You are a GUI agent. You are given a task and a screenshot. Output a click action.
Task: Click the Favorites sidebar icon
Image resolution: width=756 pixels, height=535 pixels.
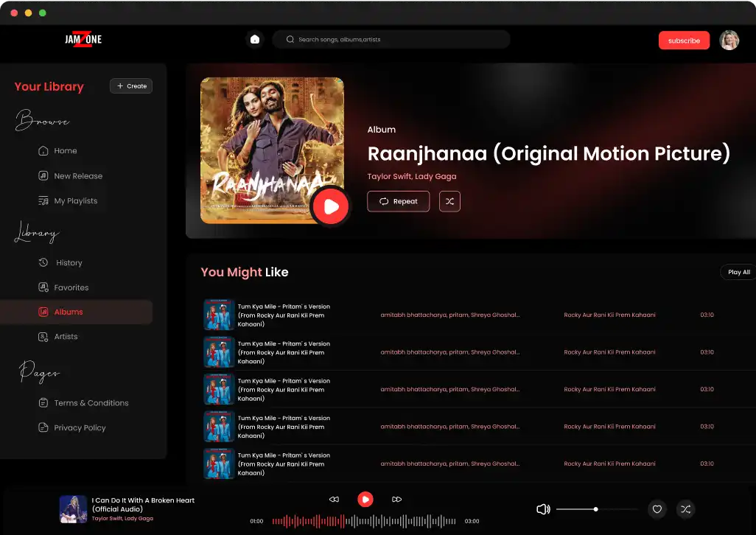(x=43, y=287)
